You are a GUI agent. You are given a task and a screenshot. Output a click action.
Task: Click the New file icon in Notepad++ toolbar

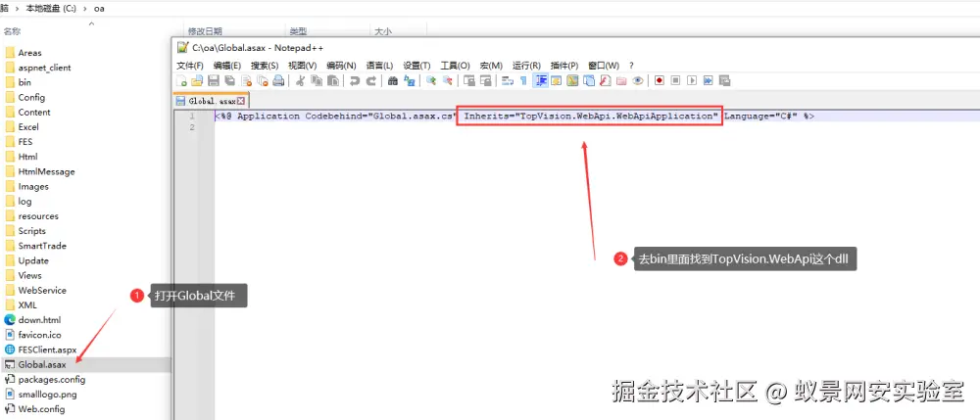click(x=180, y=80)
